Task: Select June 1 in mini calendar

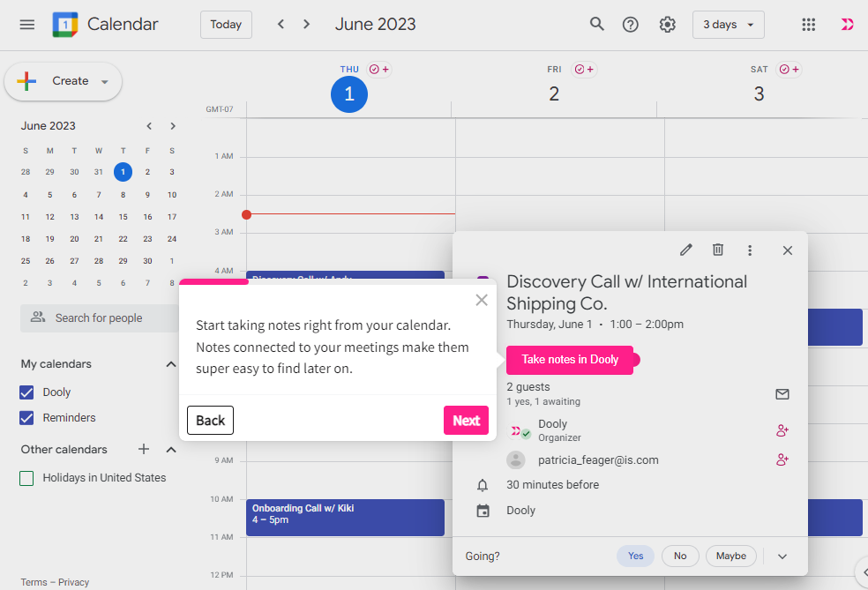Action: click(123, 172)
